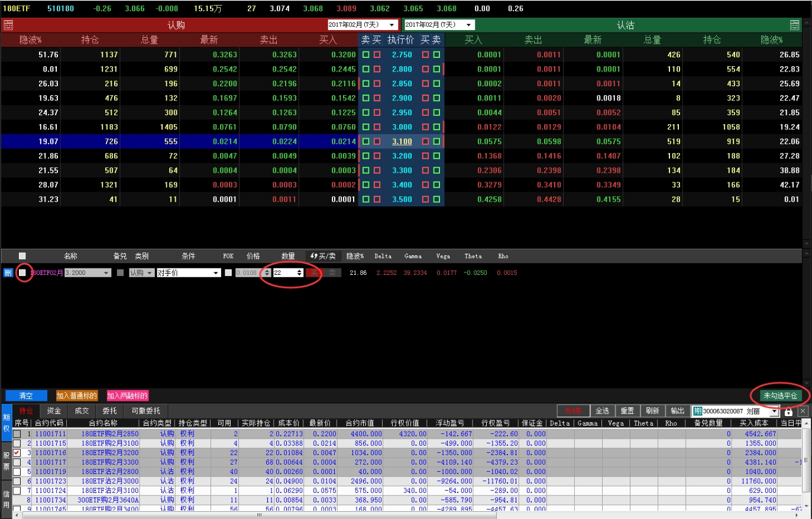Click the green 未勾选平仓 button
This screenshot has height=519, width=812.
pos(780,395)
